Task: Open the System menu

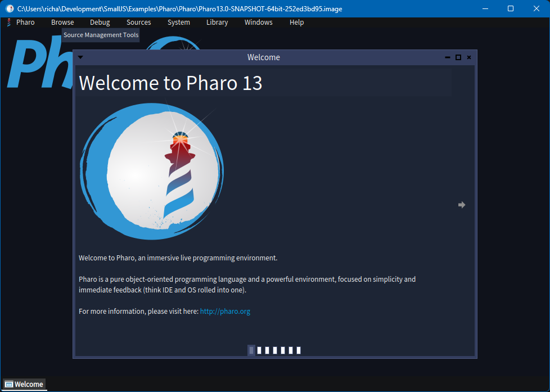Action: pos(178,22)
